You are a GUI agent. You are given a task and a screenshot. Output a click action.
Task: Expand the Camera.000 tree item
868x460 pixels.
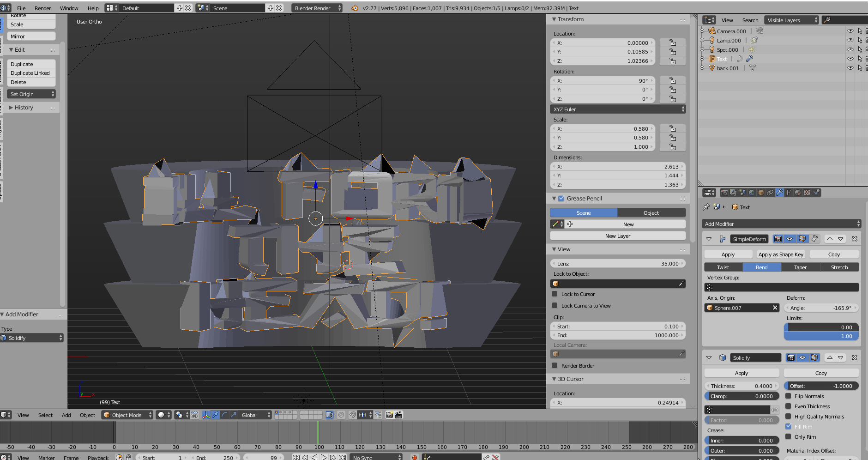pos(702,31)
